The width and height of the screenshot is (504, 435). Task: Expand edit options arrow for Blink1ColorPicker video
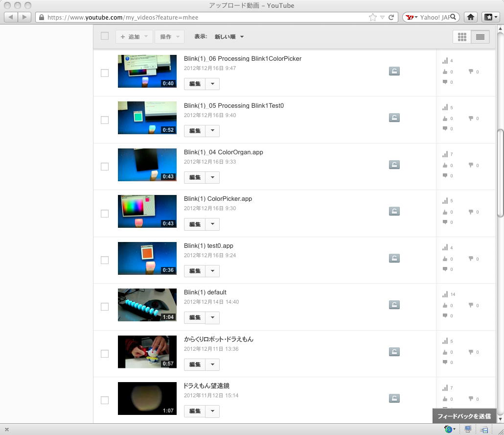coord(212,84)
